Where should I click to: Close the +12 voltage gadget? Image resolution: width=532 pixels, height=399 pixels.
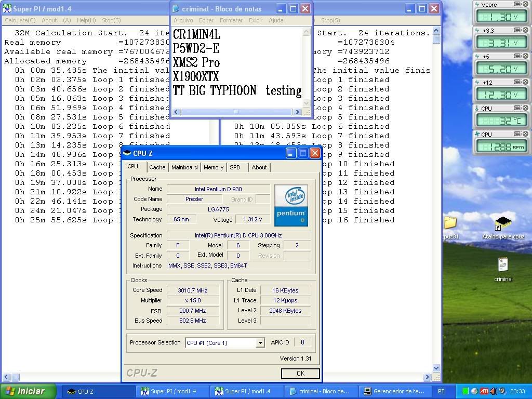click(x=525, y=82)
